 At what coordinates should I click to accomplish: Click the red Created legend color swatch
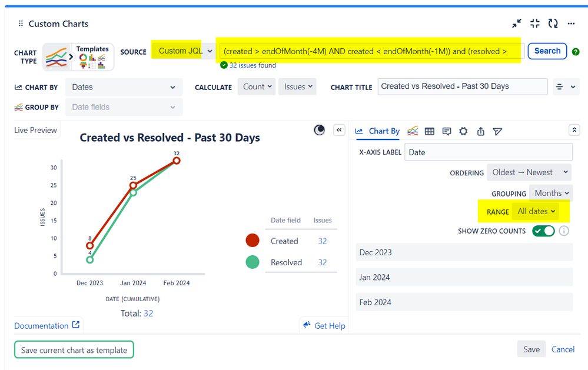click(253, 240)
